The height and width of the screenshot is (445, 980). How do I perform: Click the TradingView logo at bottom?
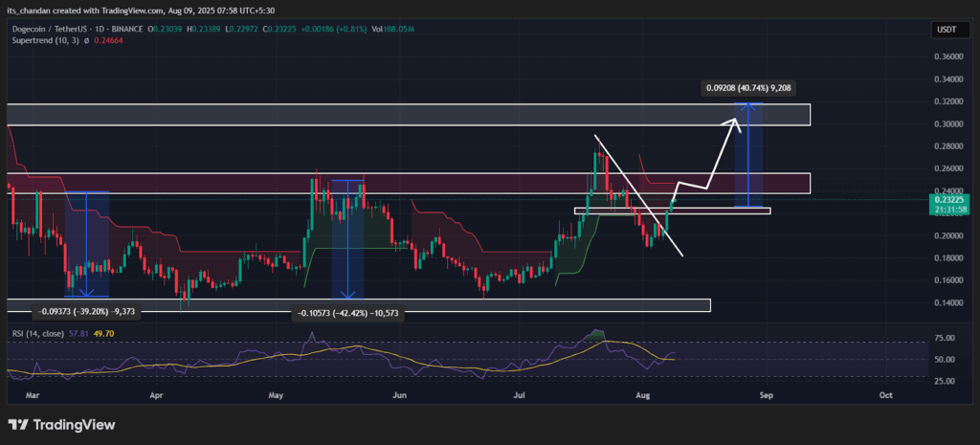[x=62, y=425]
